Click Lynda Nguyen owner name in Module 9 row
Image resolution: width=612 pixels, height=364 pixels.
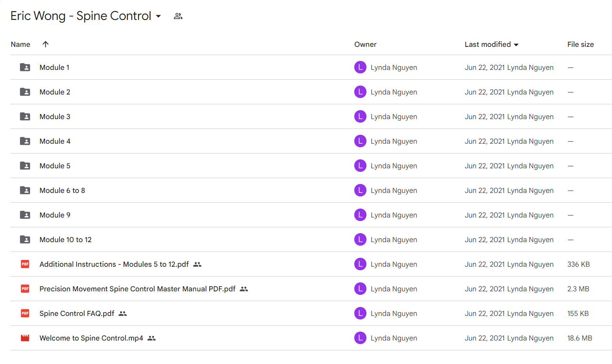tap(394, 215)
